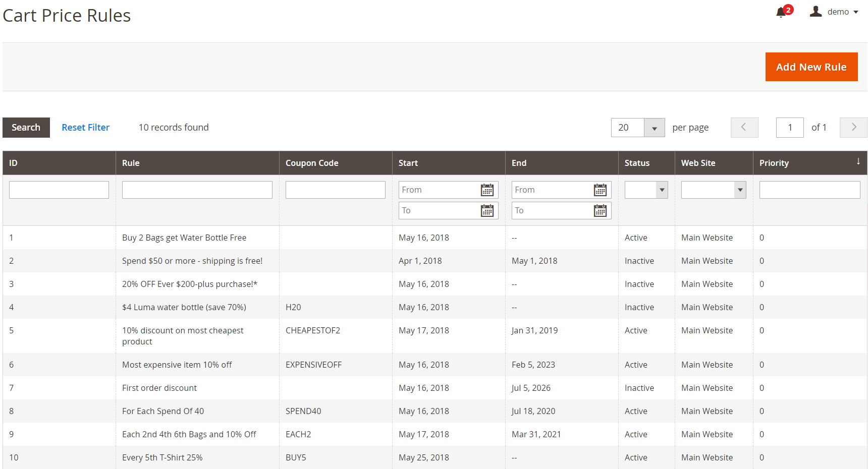Sort by the Web Site column header
Viewport: 868px width, 469px height.
[714, 163]
